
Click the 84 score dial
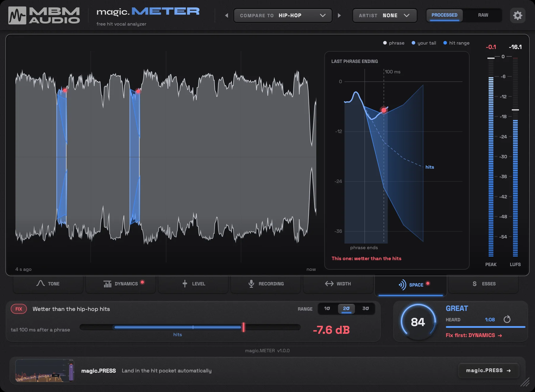tap(418, 322)
